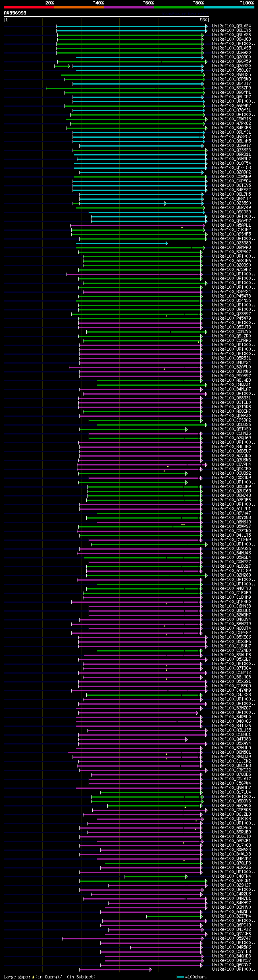Select hit label UniRef100_Q501G7
This screenshot has width=258, height=980.
[x=231, y=70]
